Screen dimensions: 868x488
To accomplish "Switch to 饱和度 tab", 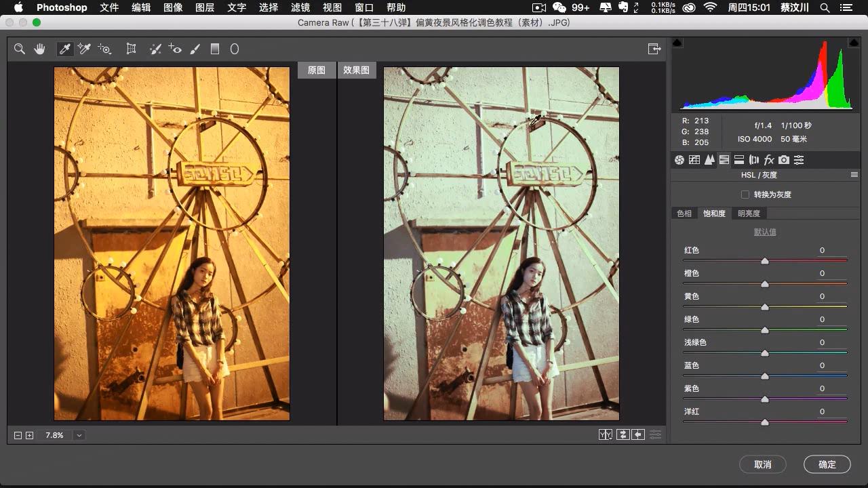I will coord(714,213).
